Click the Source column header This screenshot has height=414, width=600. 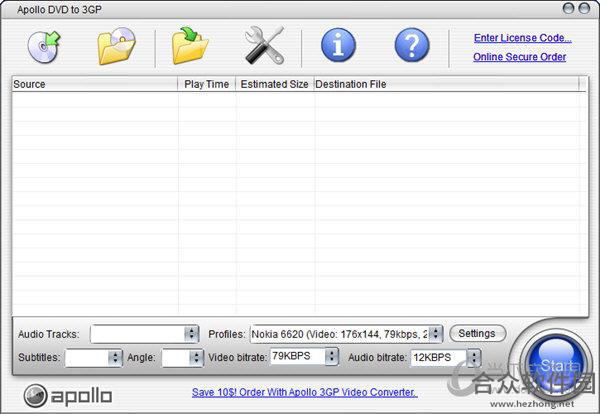[x=95, y=84]
